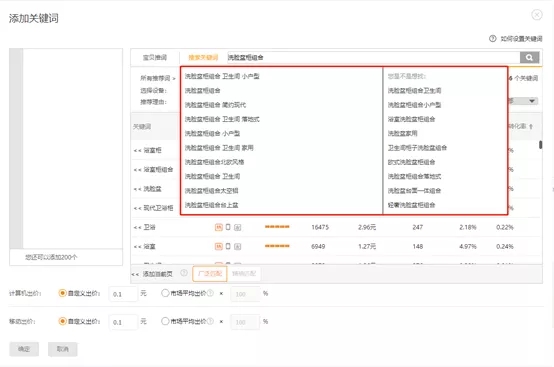Click 16475 value in 卫浴 row

coord(320,227)
